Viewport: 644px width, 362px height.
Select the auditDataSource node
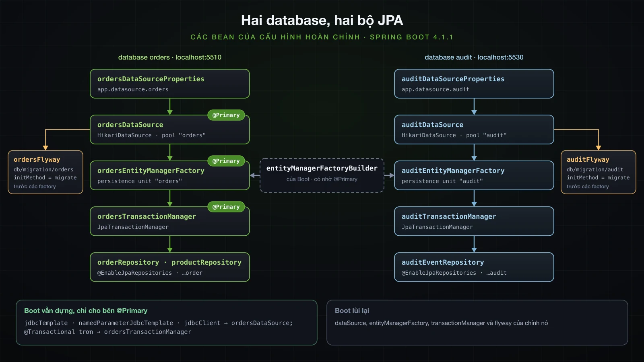coord(474,130)
